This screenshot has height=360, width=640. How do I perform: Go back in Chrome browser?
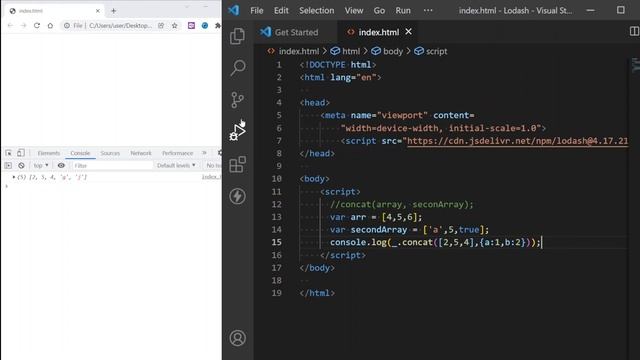[11, 25]
